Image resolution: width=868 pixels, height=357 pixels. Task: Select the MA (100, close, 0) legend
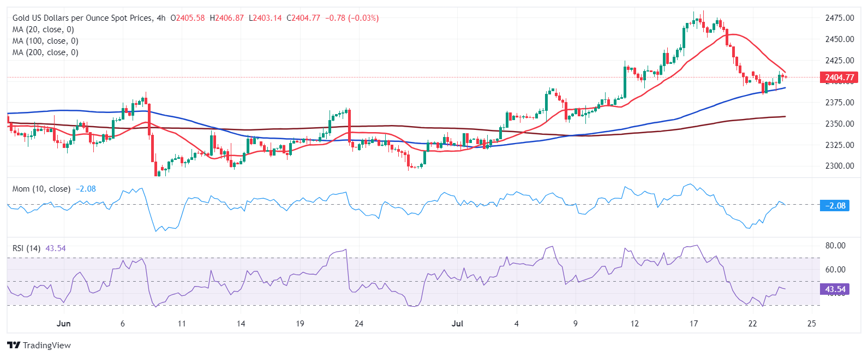(45, 41)
